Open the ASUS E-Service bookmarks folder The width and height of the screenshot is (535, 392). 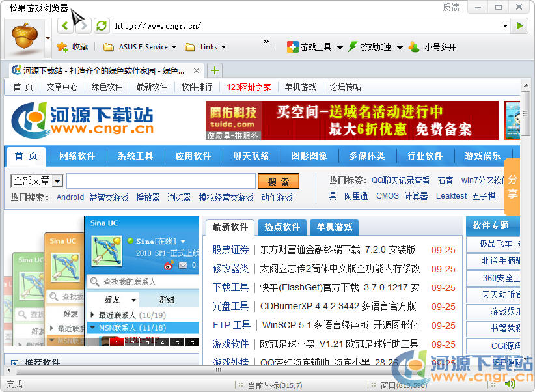[139, 47]
